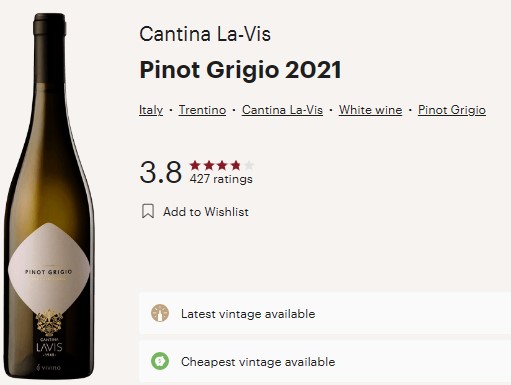Open the Cantina La-Vis breadcrumb link
This screenshot has height=385, width=511.
pos(282,110)
